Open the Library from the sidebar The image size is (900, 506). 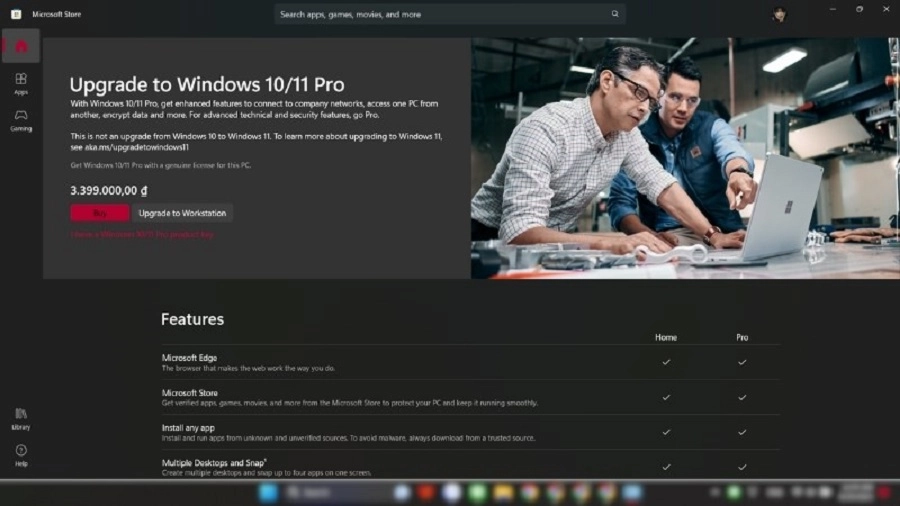point(21,418)
